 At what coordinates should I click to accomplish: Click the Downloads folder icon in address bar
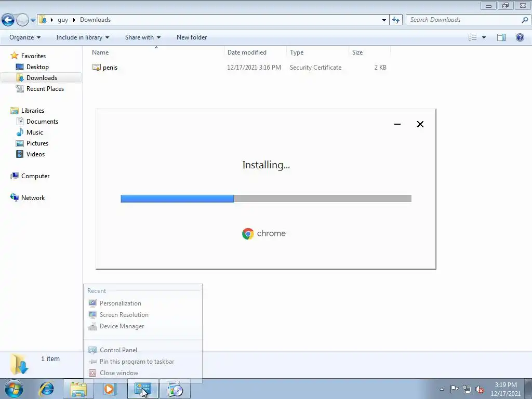pyautogui.click(x=43, y=20)
